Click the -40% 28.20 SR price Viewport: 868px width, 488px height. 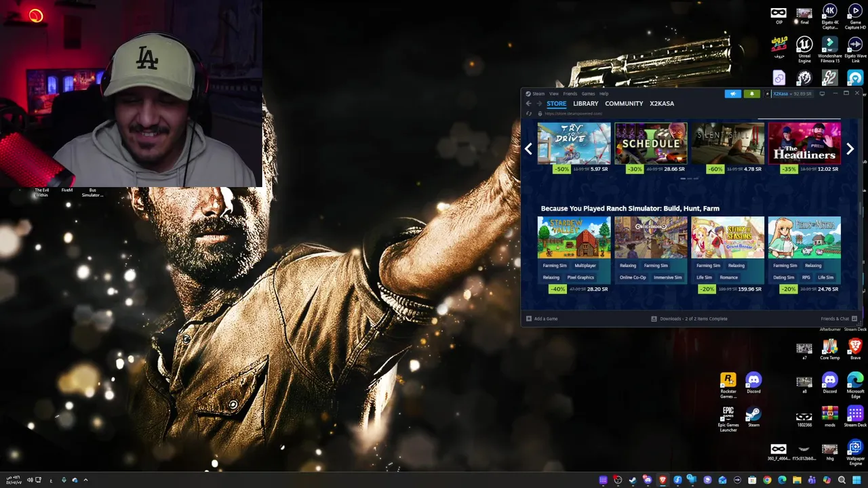pyautogui.click(x=578, y=289)
